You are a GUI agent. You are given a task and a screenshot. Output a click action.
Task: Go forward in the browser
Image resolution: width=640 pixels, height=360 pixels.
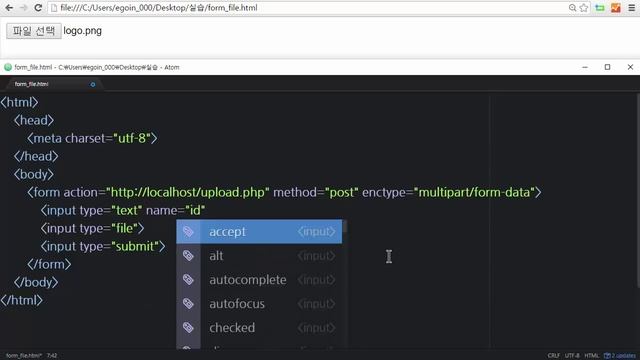pyautogui.click(x=23, y=8)
